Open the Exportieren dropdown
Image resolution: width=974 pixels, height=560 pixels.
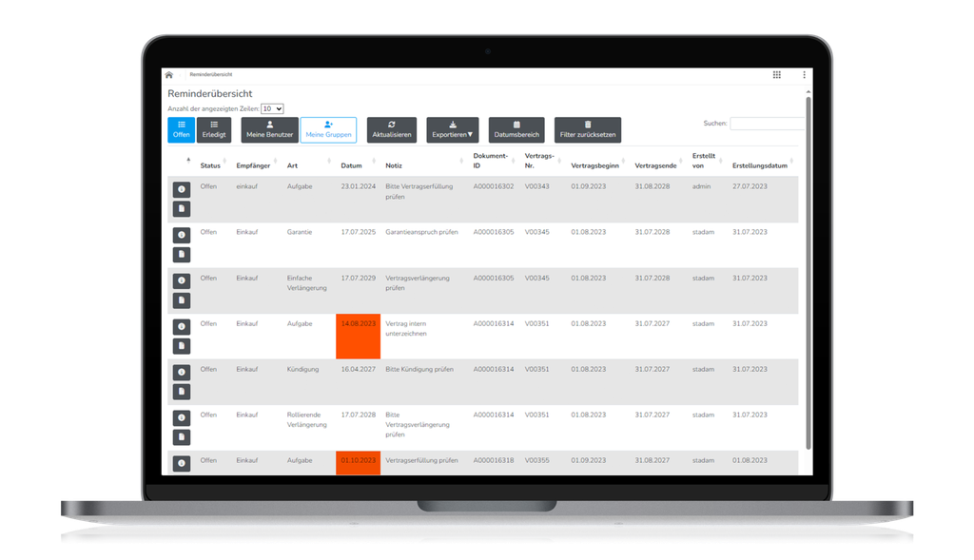click(452, 129)
